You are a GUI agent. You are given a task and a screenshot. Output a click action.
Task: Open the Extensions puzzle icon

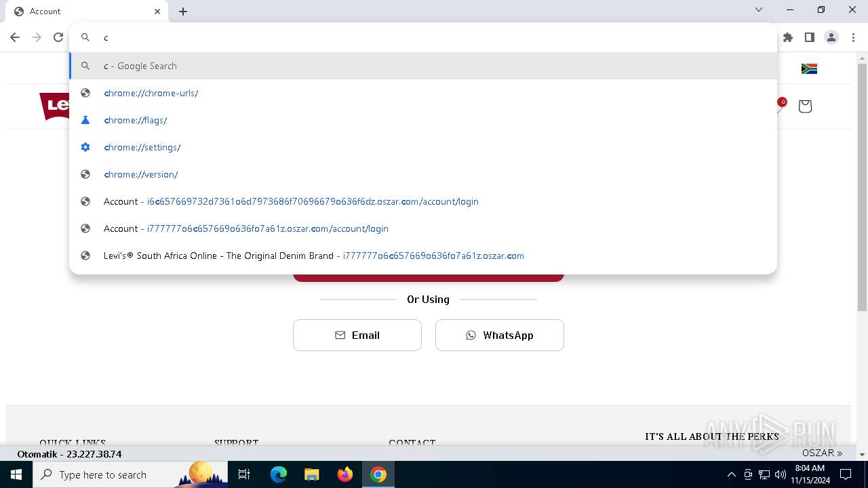coord(788,37)
